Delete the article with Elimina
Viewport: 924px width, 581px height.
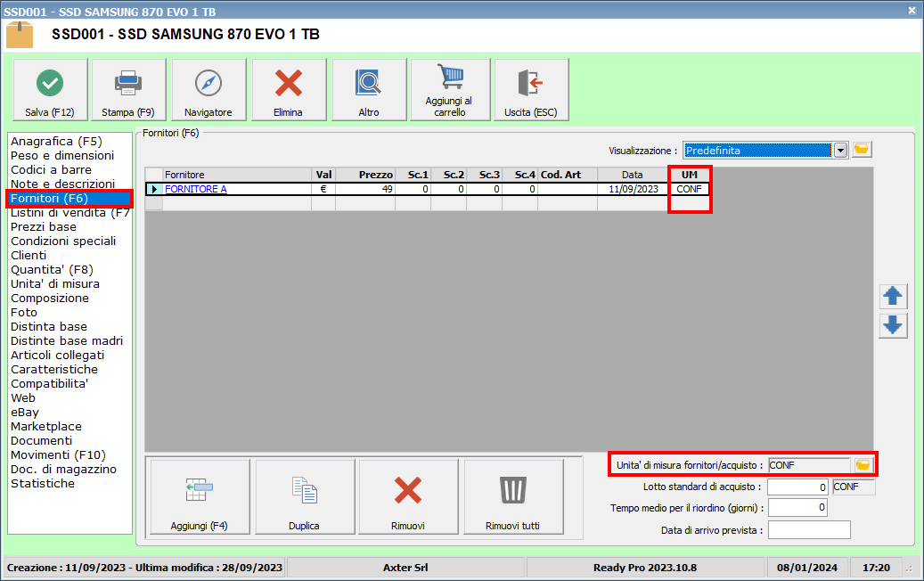click(x=288, y=90)
